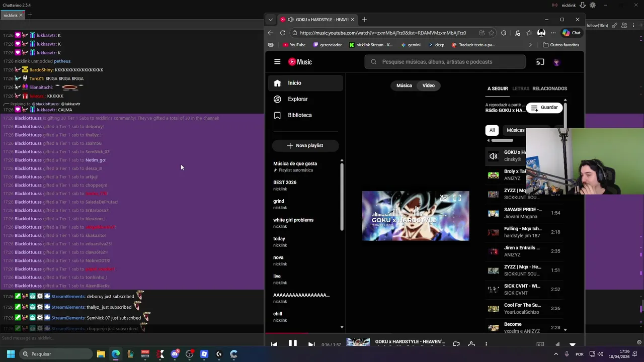Open Discord from the taskbar

pyautogui.click(x=175, y=354)
